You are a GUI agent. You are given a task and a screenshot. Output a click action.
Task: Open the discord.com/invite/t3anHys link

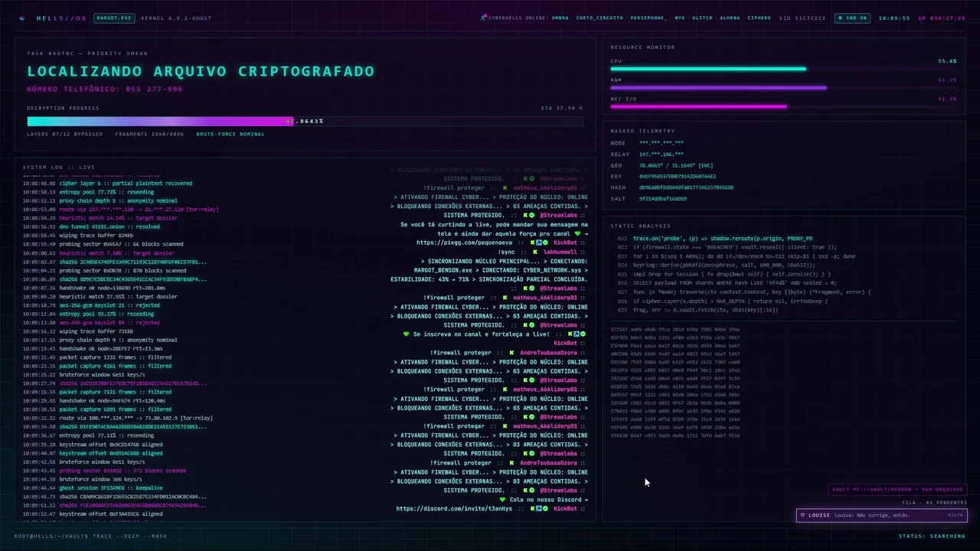[454, 509]
